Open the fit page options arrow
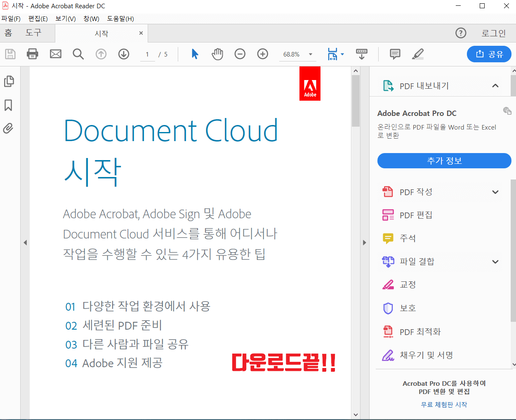This screenshot has width=516, height=420. click(342, 54)
